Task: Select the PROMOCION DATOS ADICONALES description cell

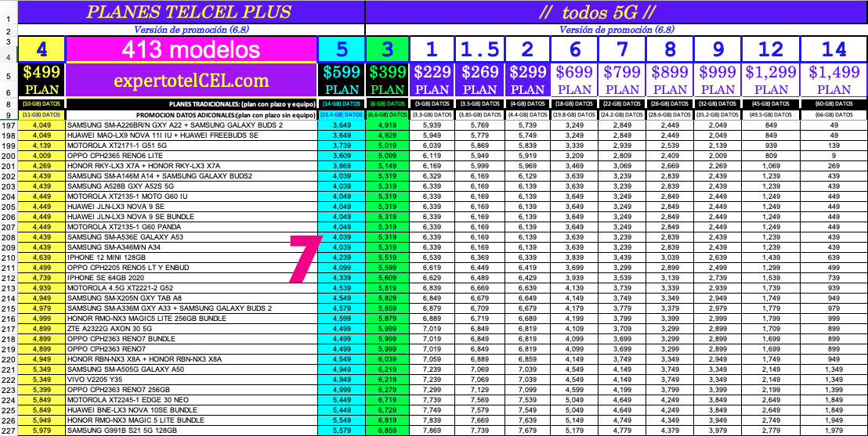Action: (191, 114)
